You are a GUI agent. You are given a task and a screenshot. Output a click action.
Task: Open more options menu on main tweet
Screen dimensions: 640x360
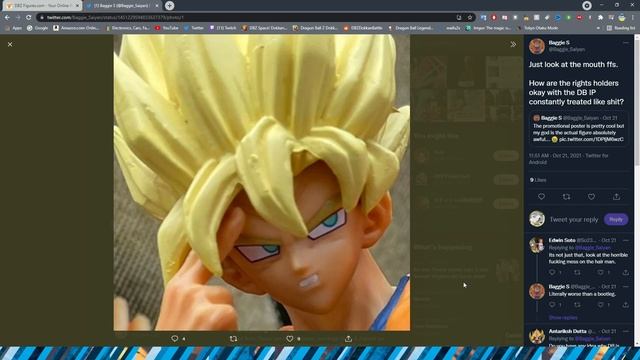(x=626, y=42)
